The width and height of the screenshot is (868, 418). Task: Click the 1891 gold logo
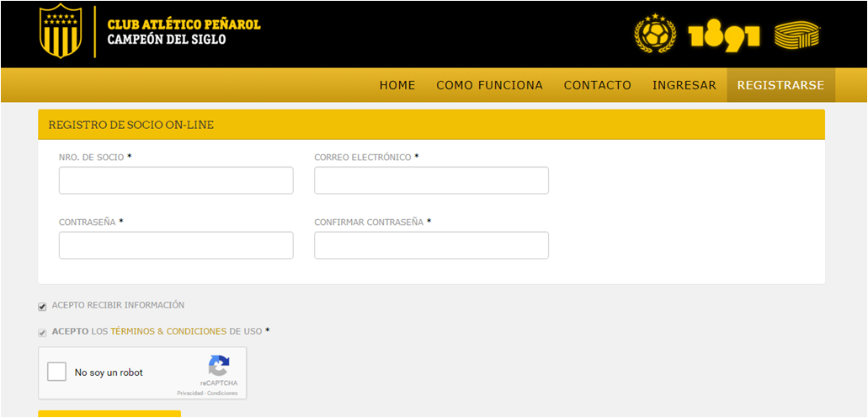coord(724,37)
